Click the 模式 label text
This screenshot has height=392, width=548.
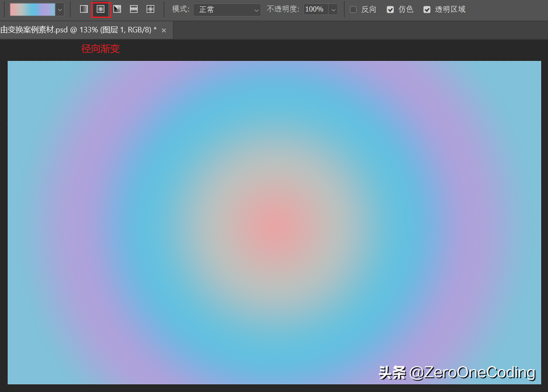pos(181,9)
